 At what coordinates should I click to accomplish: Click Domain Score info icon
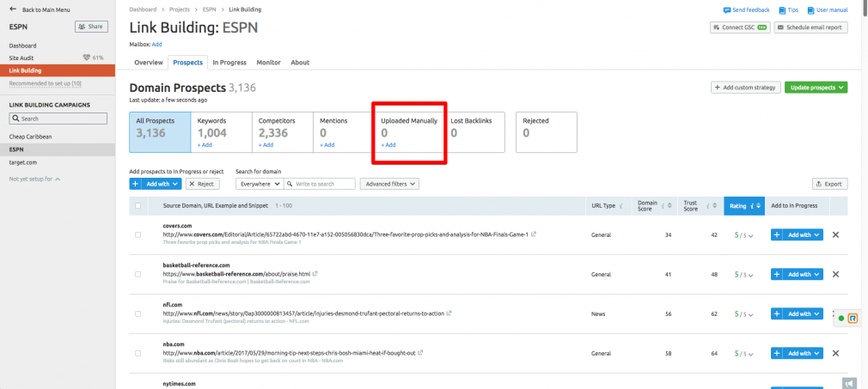(x=663, y=206)
